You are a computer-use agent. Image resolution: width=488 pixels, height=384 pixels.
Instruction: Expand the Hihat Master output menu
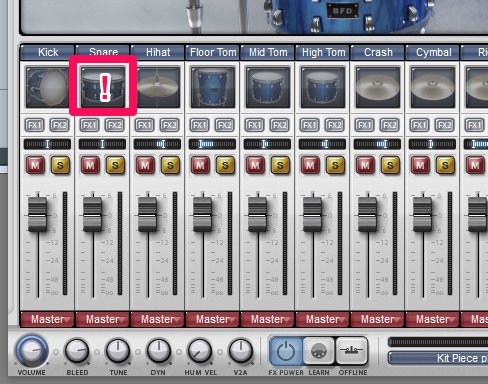[x=157, y=319]
